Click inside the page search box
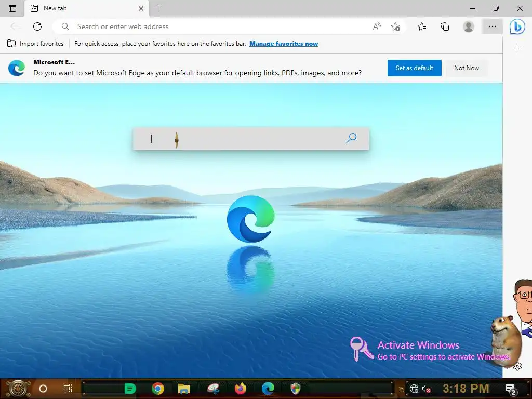Image resolution: width=532 pixels, height=399 pixels. (x=251, y=138)
